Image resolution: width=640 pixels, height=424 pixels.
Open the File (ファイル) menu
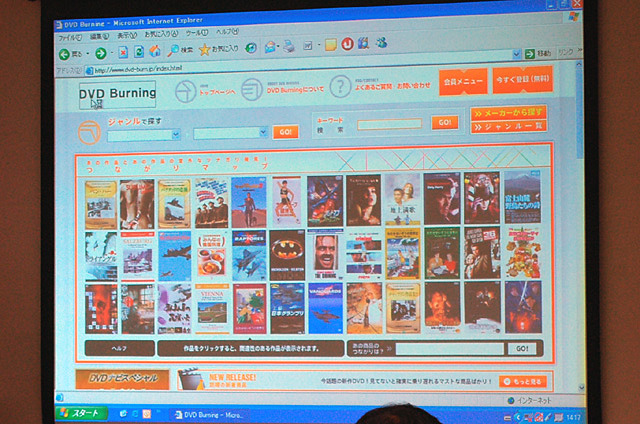tap(70, 38)
